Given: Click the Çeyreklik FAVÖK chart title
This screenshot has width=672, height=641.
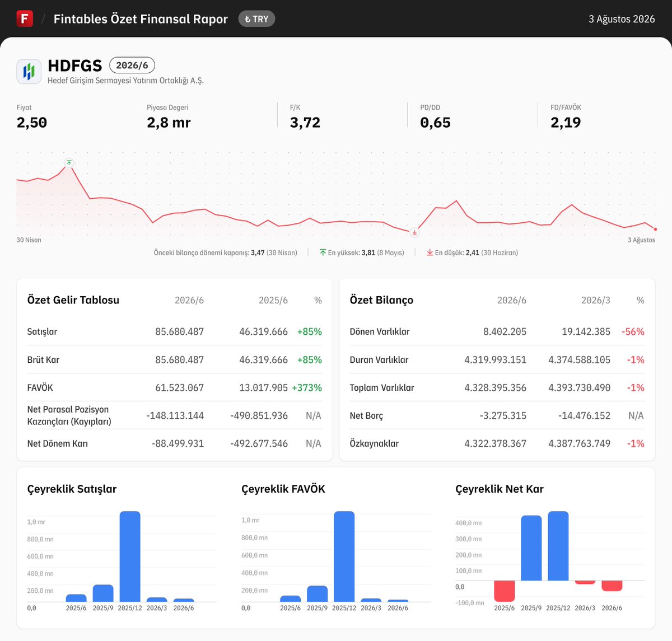Looking at the screenshot, I should 283,489.
